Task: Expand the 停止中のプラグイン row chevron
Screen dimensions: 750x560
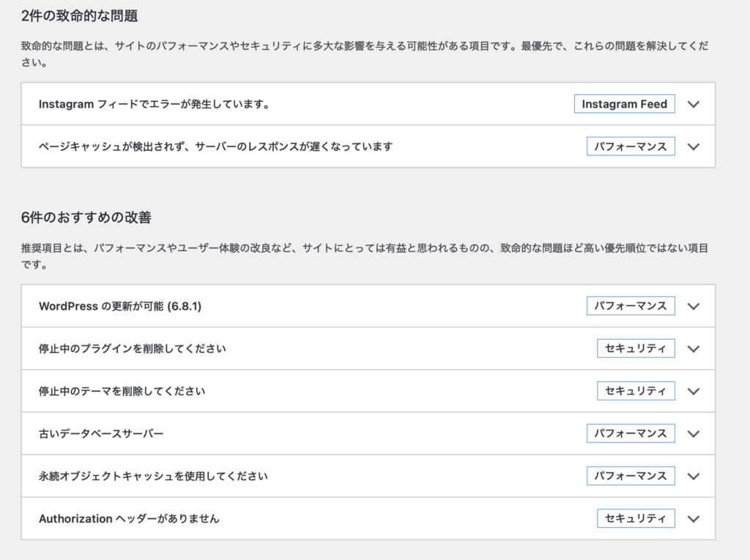Action: [x=693, y=349]
